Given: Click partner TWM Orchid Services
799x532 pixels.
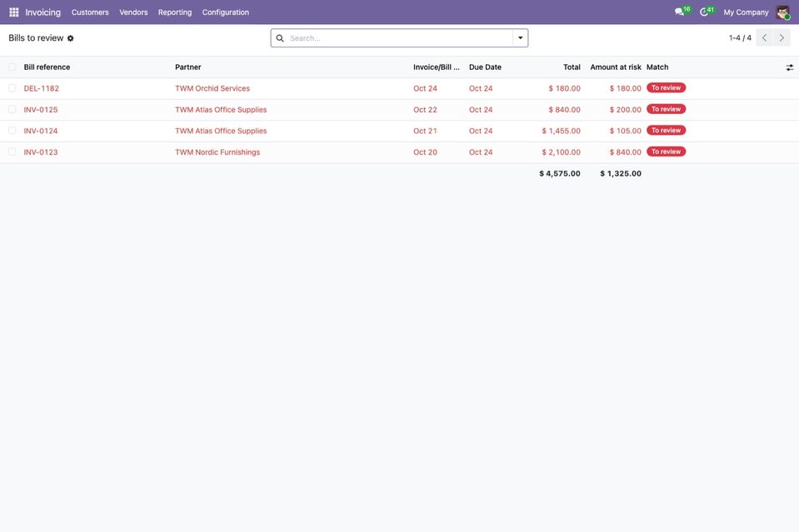Looking at the screenshot, I should click(x=212, y=88).
